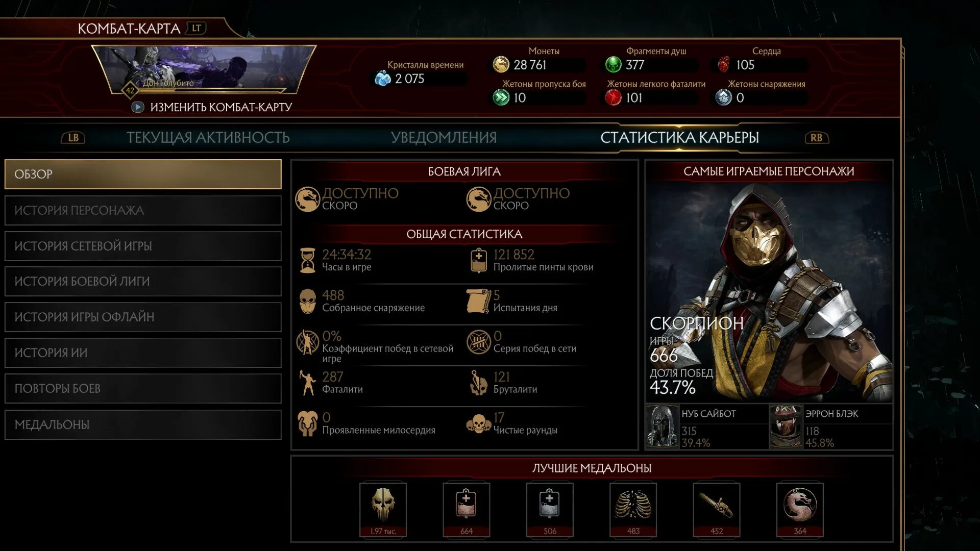This screenshot has height=551, width=980.
Task: Open История сетевой игры section
Action: click(143, 246)
